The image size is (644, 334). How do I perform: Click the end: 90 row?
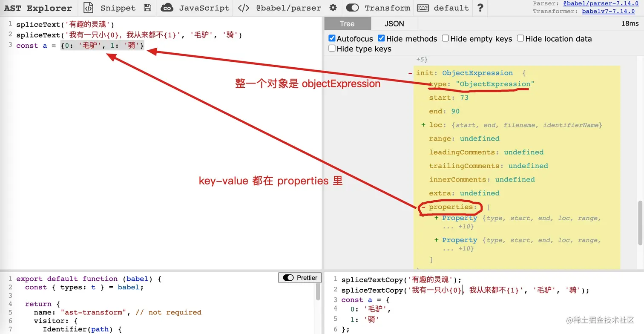point(444,111)
